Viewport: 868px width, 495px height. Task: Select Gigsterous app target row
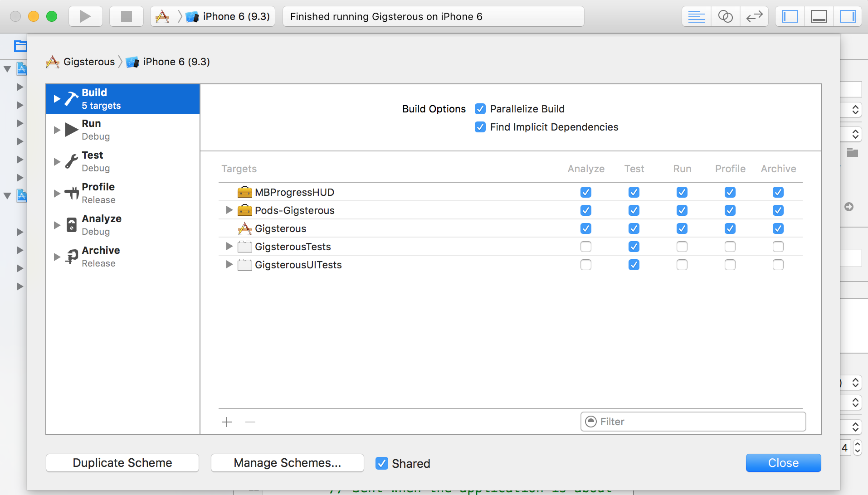pos(511,228)
